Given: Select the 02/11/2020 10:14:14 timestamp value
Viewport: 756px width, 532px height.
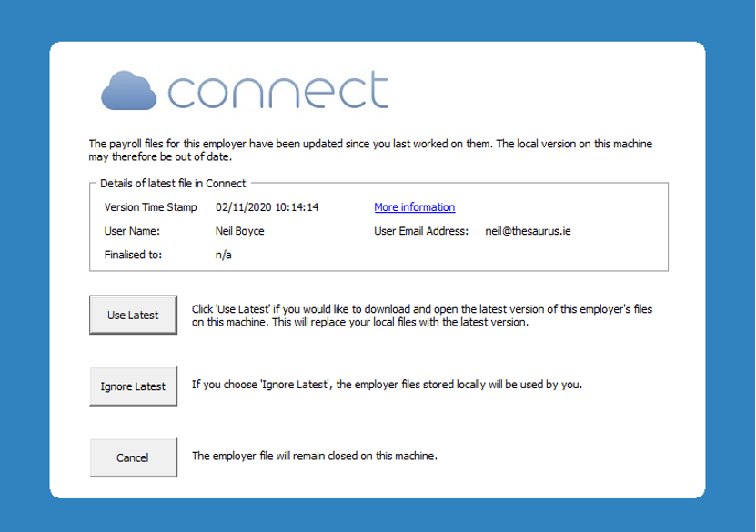Looking at the screenshot, I should pos(267,207).
